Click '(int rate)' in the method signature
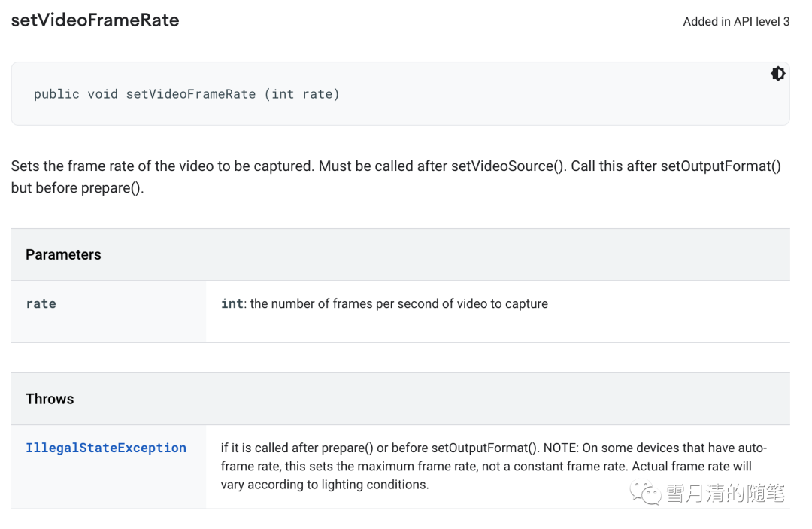 301,94
